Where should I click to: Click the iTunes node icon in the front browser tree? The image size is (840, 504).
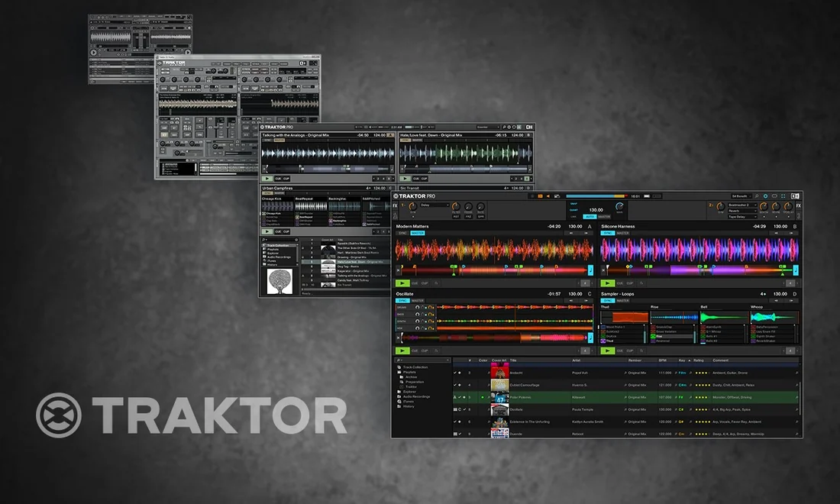399,401
